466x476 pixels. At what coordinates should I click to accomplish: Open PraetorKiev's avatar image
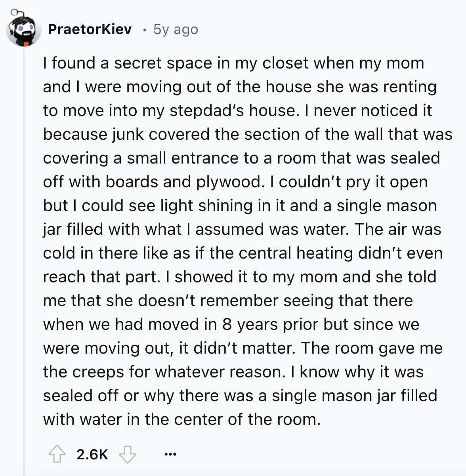coord(24,30)
